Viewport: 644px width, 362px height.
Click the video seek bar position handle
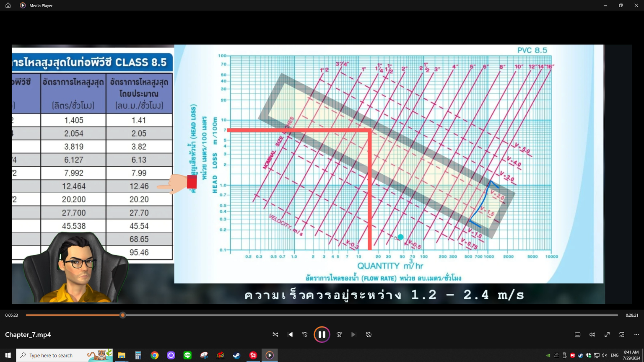tap(123, 315)
